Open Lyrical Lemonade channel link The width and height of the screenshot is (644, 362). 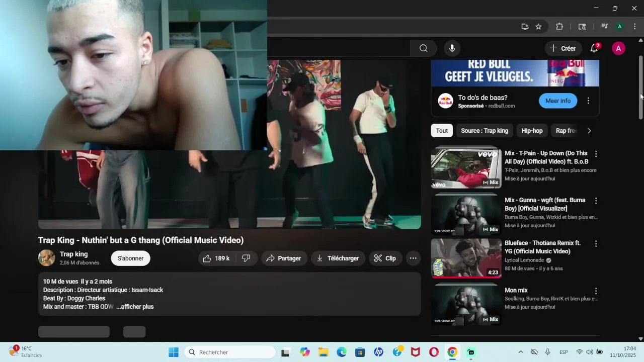click(x=524, y=260)
